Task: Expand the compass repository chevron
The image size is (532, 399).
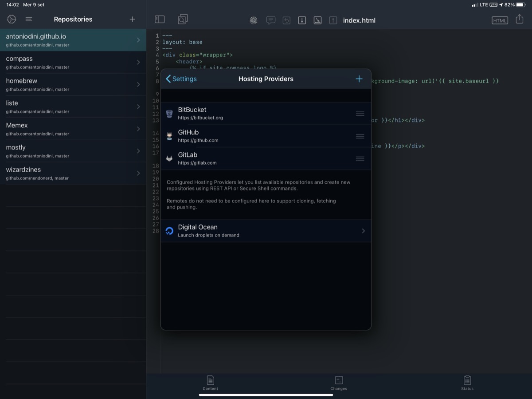Action: [x=138, y=62]
